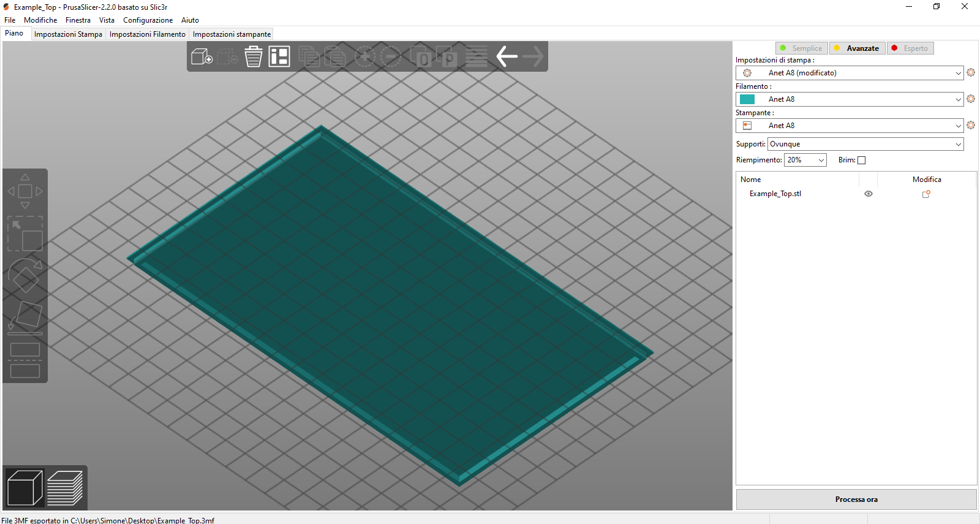Open the Impostazioni di stampa preset dropdown

850,73
